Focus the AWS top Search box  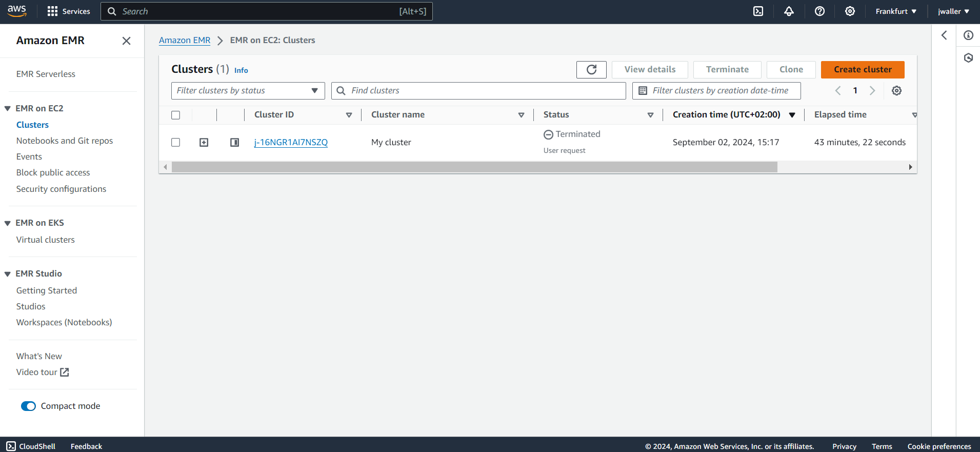click(267, 11)
